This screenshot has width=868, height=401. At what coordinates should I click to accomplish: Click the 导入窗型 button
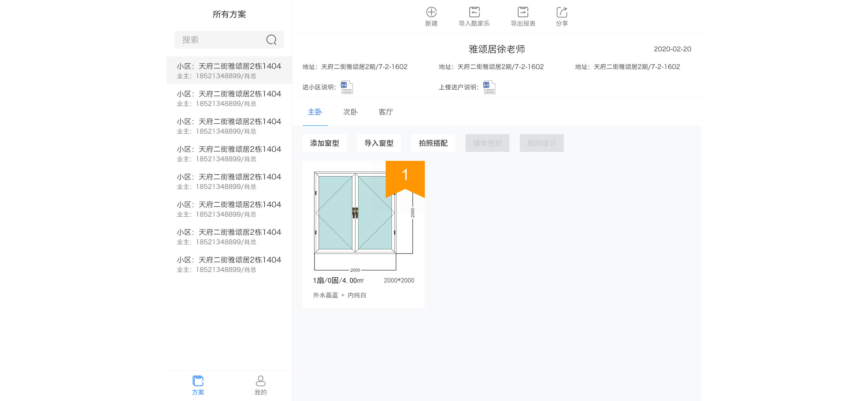click(379, 143)
